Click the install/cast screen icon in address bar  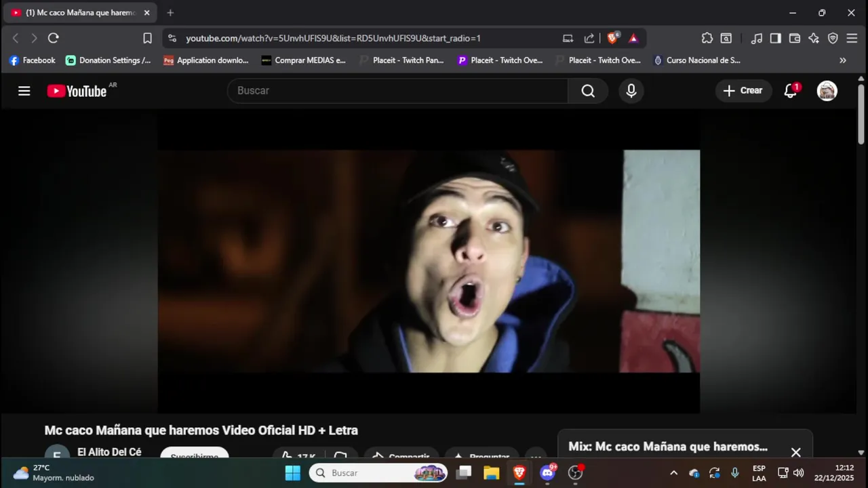click(x=568, y=39)
